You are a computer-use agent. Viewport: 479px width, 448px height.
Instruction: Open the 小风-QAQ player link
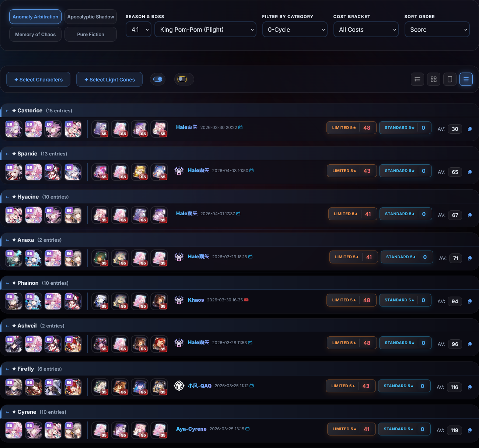click(200, 386)
